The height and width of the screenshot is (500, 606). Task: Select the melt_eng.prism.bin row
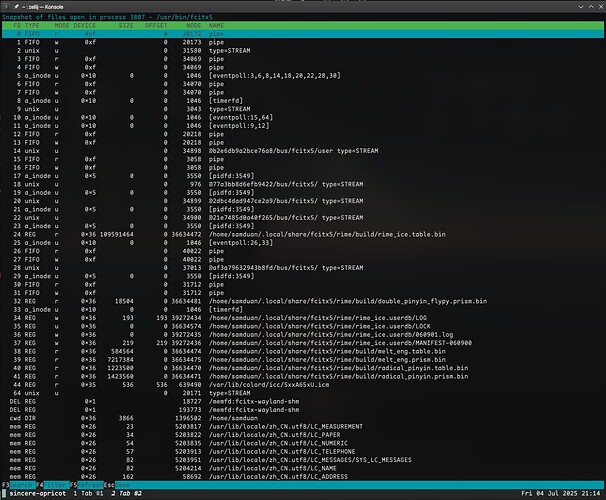click(303, 360)
